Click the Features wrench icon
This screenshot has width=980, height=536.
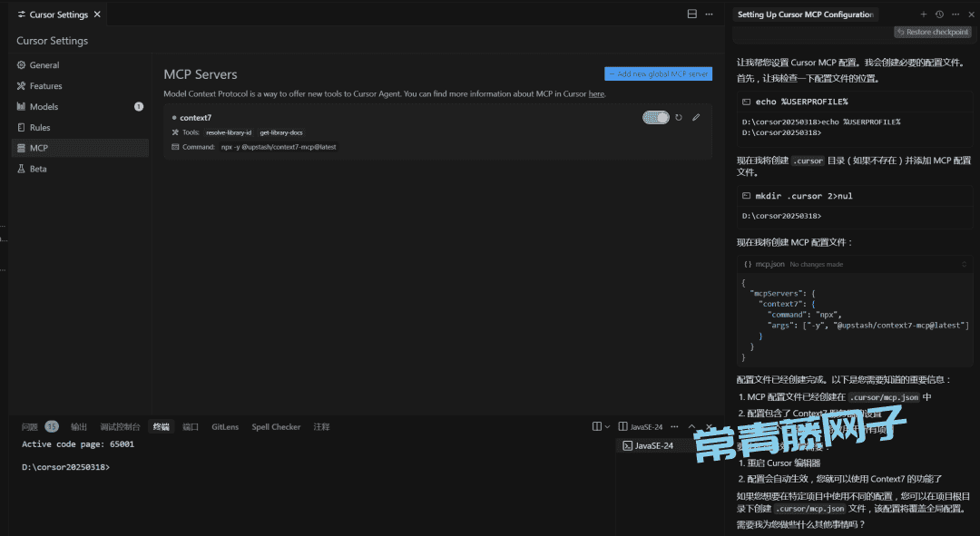coord(21,85)
